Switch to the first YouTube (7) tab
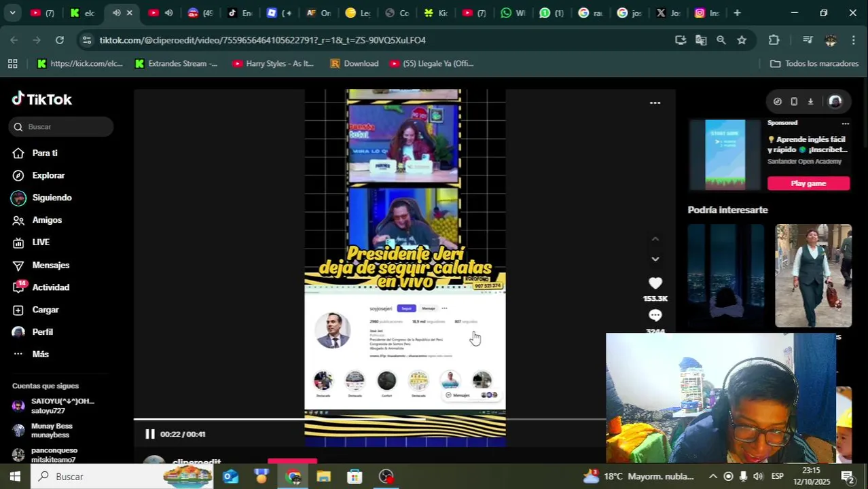868x489 pixels. (x=42, y=13)
